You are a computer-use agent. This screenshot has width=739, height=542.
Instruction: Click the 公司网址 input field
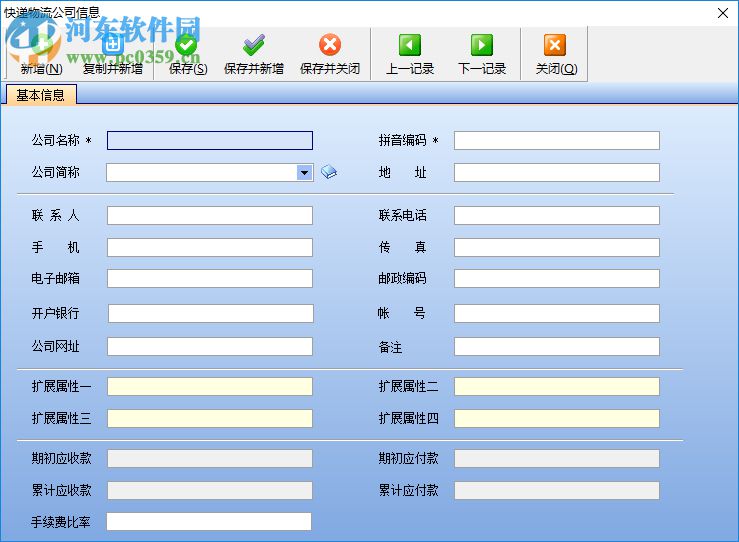[x=210, y=346]
